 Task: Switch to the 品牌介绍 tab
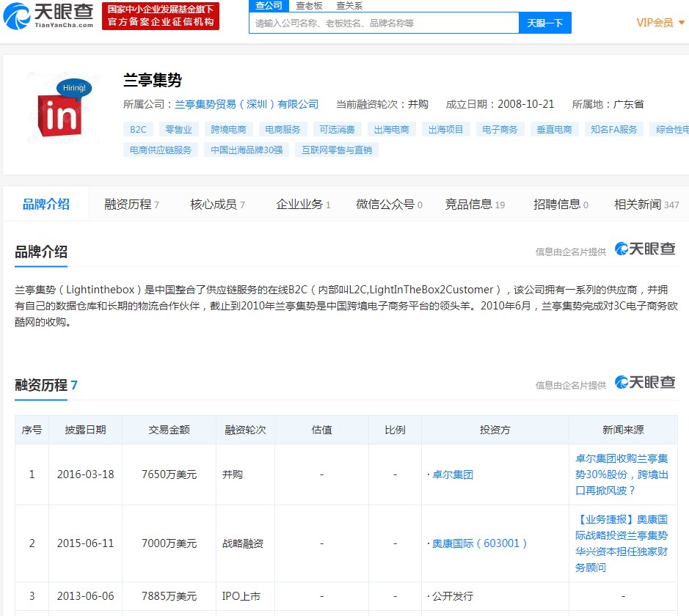pyautogui.click(x=46, y=204)
